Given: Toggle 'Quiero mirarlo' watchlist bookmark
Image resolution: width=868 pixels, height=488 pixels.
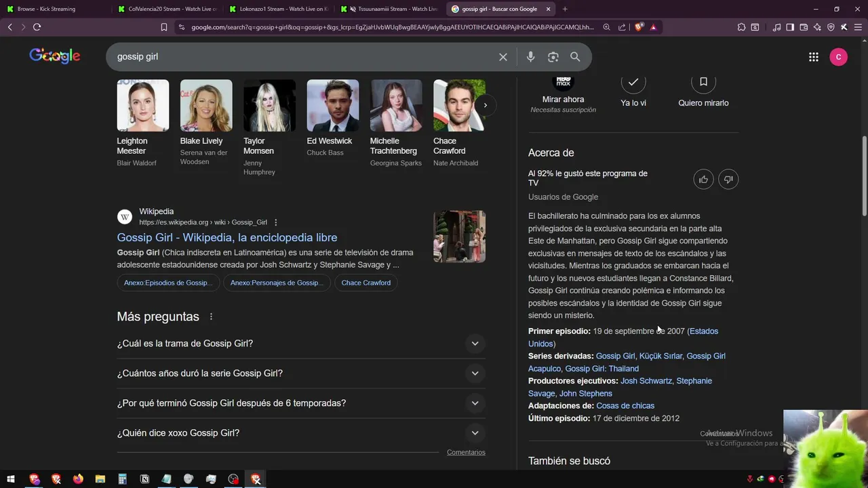Looking at the screenshot, I should [703, 82].
